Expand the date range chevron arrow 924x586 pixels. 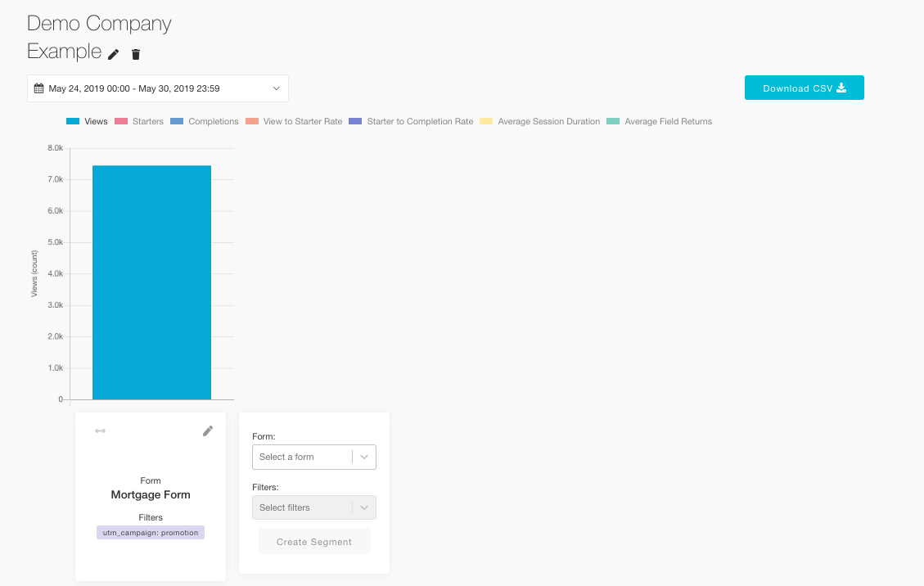(x=277, y=88)
